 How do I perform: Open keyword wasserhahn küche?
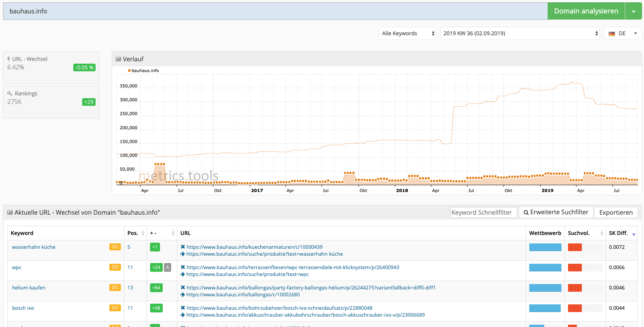click(34, 247)
